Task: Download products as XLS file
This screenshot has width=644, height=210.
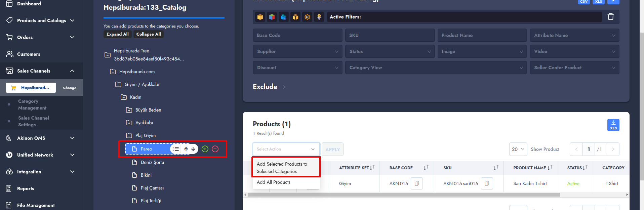Action: [x=613, y=125]
